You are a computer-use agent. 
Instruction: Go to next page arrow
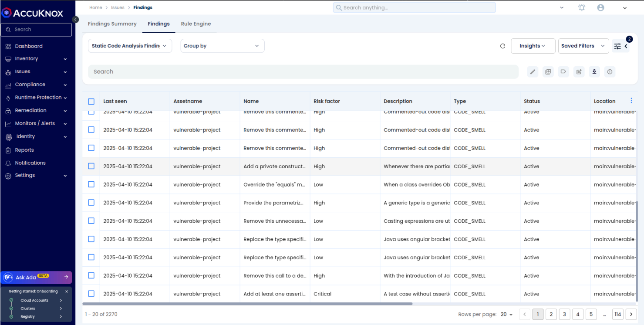click(631, 314)
